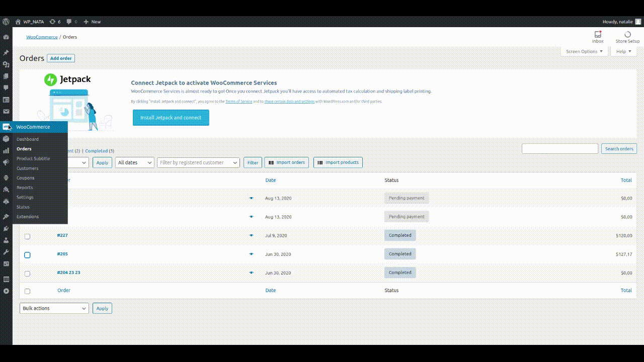
Task: Tick the select-all checkbox in the table footer
Action: 27,291
